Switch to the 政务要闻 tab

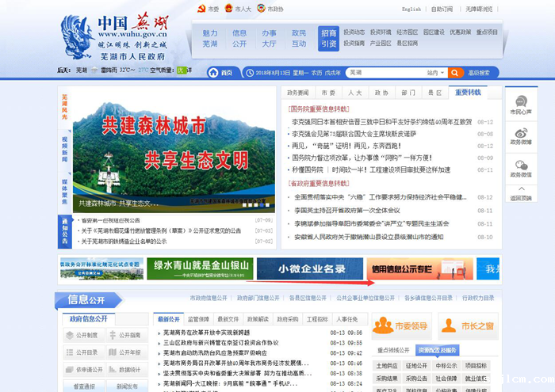pyautogui.click(x=297, y=93)
